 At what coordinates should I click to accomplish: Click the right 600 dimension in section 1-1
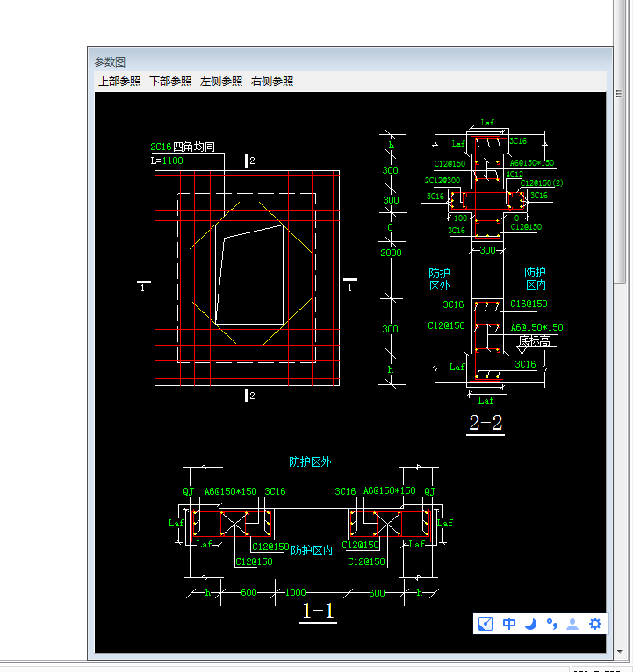point(377,593)
